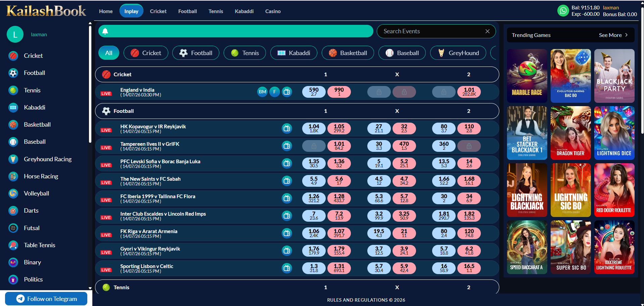Click the KailashBook logo
This screenshot has width=644, height=306.
pos(46,11)
